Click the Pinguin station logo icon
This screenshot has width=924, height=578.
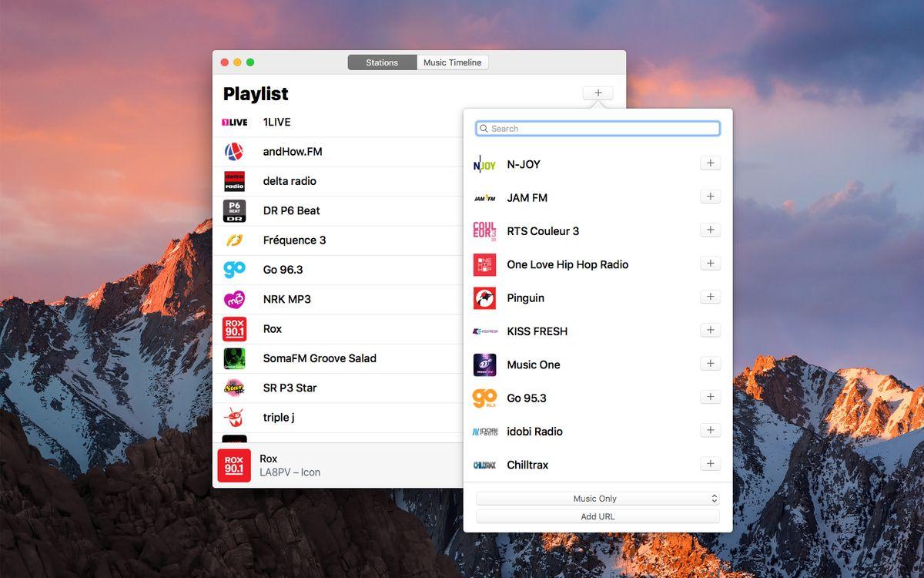pyautogui.click(x=484, y=298)
